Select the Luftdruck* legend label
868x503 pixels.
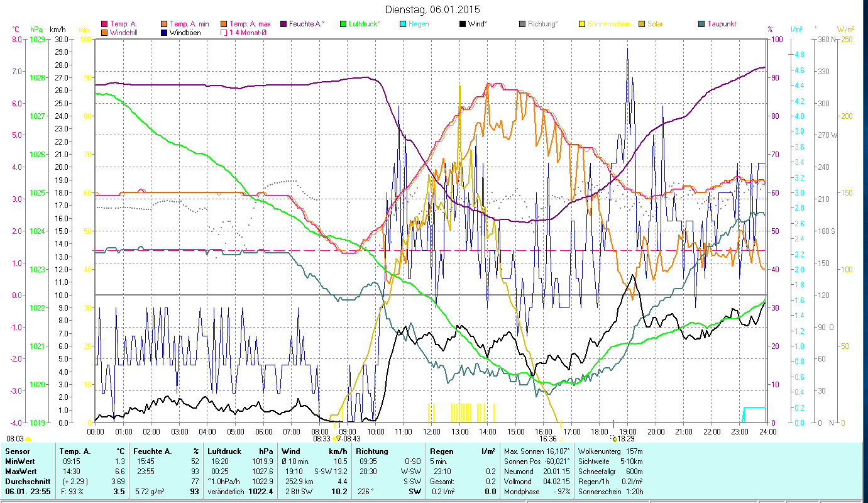365,24
